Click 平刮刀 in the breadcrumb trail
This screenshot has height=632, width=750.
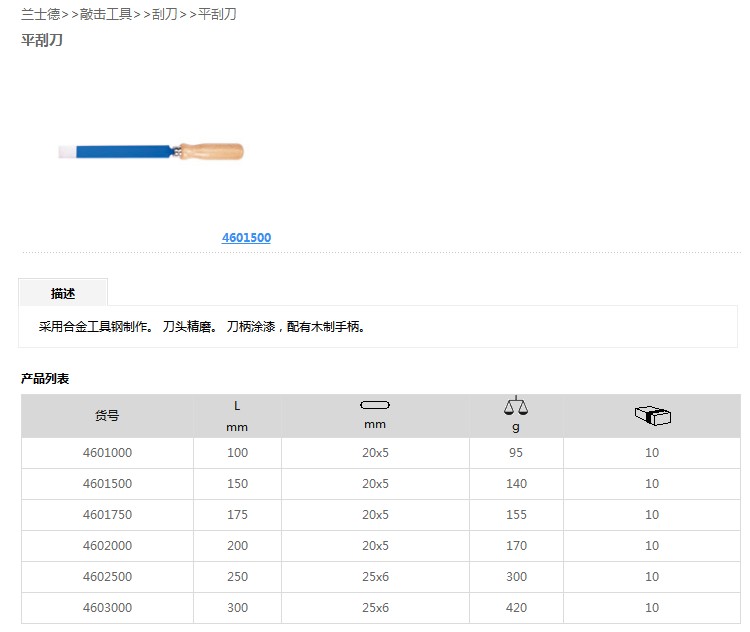point(217,15)
